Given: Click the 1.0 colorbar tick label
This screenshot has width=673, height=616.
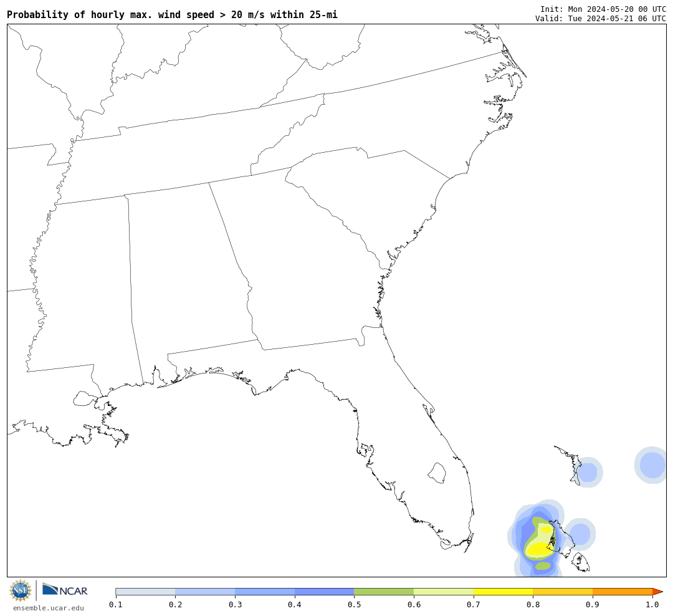Looking at the screenshot, I should tap(652, 605).
